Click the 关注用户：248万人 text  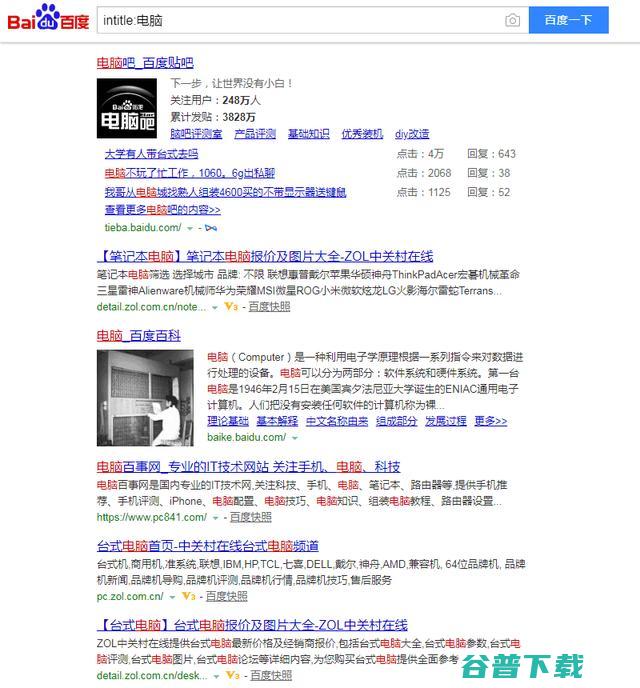tap(215, 100)
